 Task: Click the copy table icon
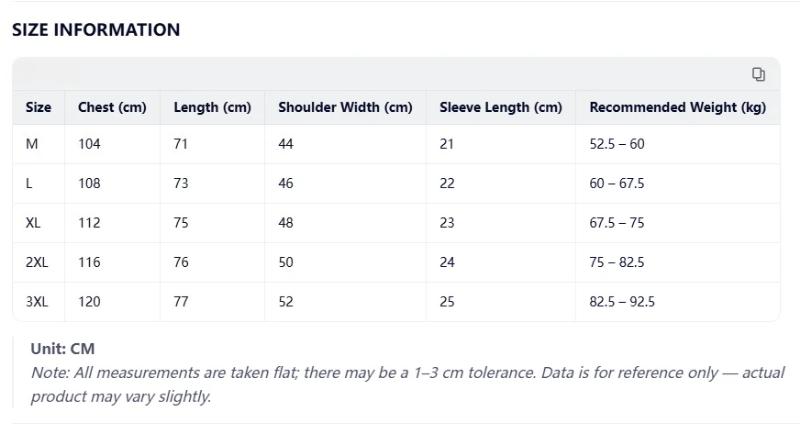[x=758, y=74]
